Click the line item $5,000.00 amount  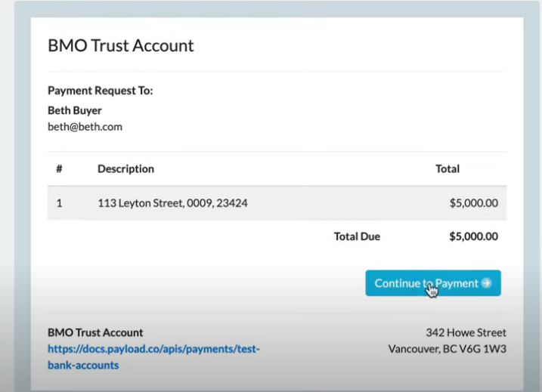point(473,202)
